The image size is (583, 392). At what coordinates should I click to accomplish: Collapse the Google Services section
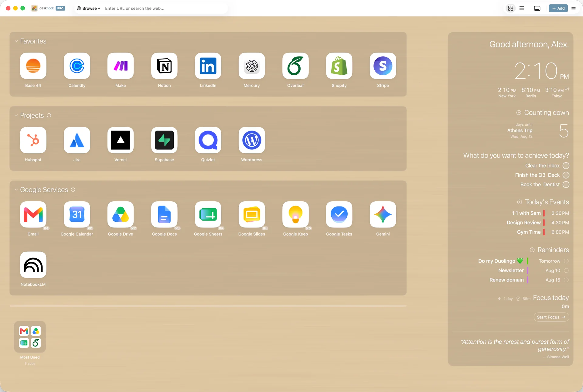click(x=16, y=190)
